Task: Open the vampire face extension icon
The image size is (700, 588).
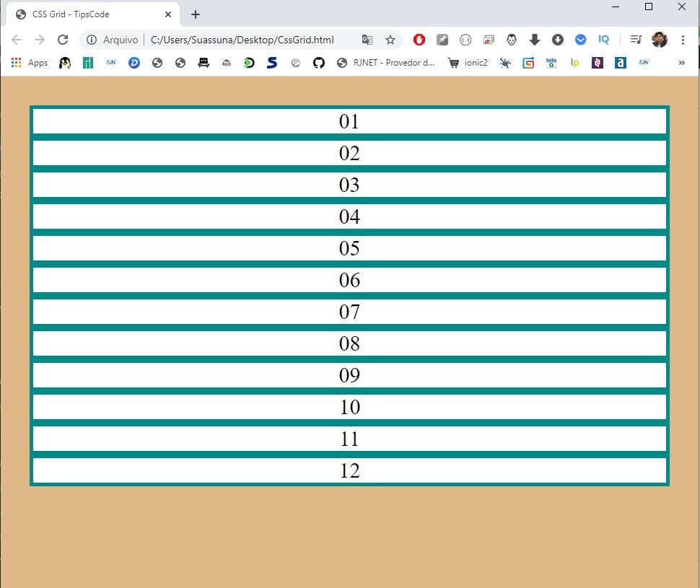Action: point(511,40)
